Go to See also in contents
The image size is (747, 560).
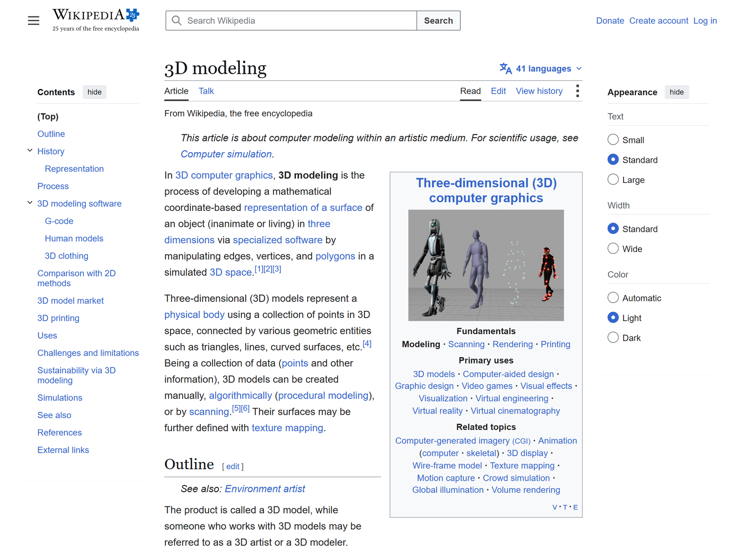pos(54,415)
